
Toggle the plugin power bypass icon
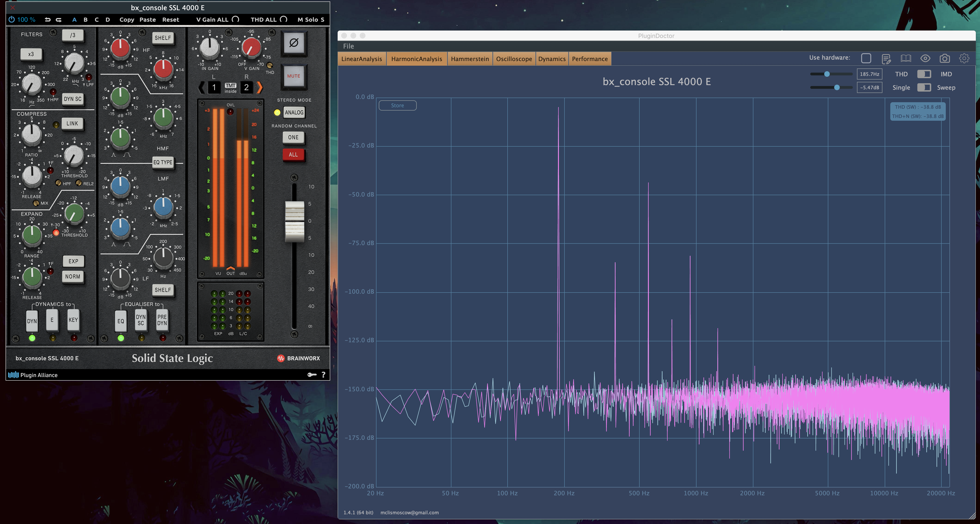[x=11, y=19]
